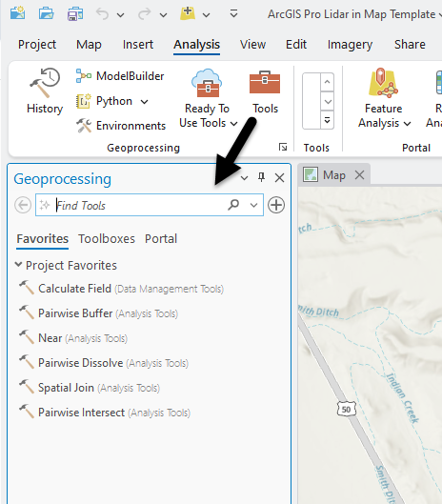Switch to the Map ribbon tab

pos(89,45)
